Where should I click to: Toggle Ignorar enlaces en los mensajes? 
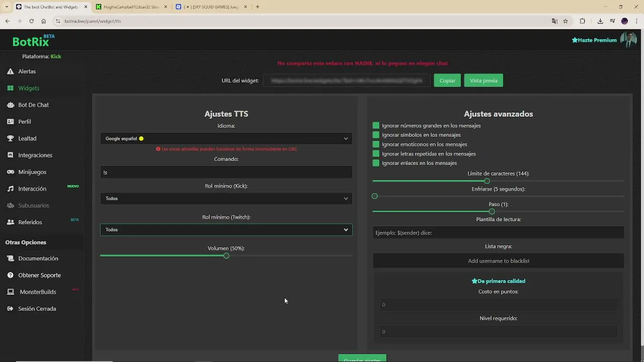click(x=376, y=163)
